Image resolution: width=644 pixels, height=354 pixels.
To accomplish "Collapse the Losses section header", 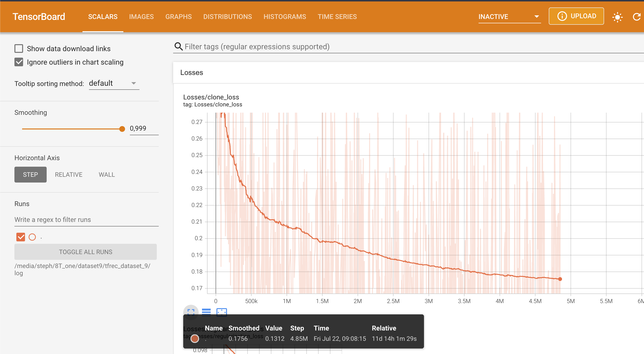I will click(x=191, y=72).
